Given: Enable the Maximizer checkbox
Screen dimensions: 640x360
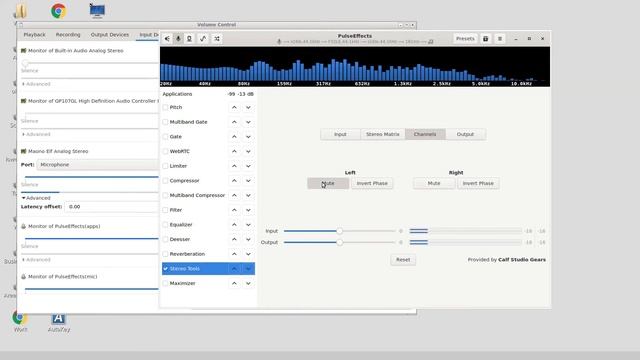Looking at the screenshot, I should click(165, 283).
